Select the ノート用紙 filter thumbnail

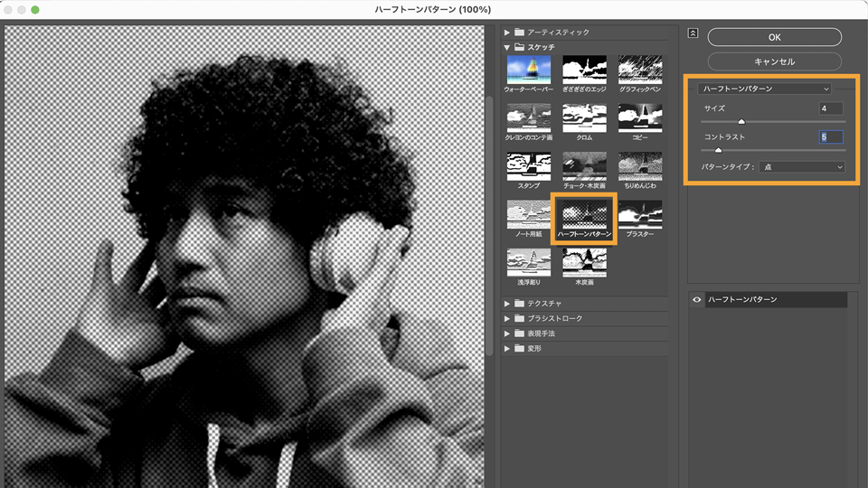529,214
